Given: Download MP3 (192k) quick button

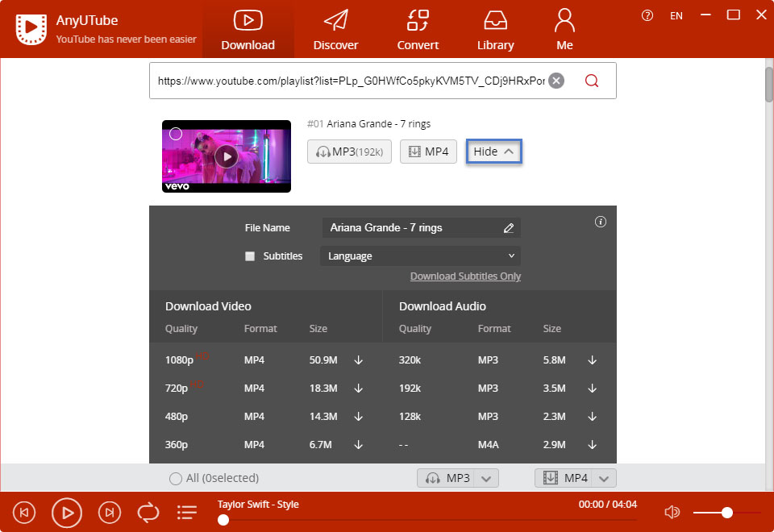Looking at the screenshot, I should click(349, 152).
